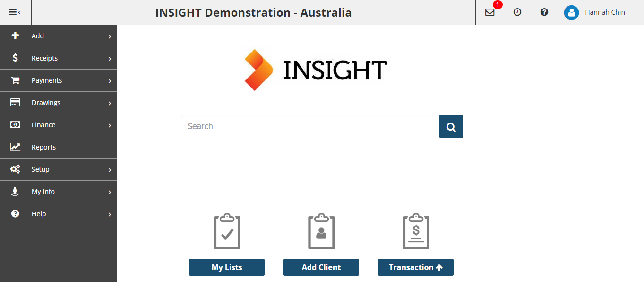The width and height of the screenshot is (644, 282).
Task: Expand the Add menu chevron
Action: (x=110, y=36)
